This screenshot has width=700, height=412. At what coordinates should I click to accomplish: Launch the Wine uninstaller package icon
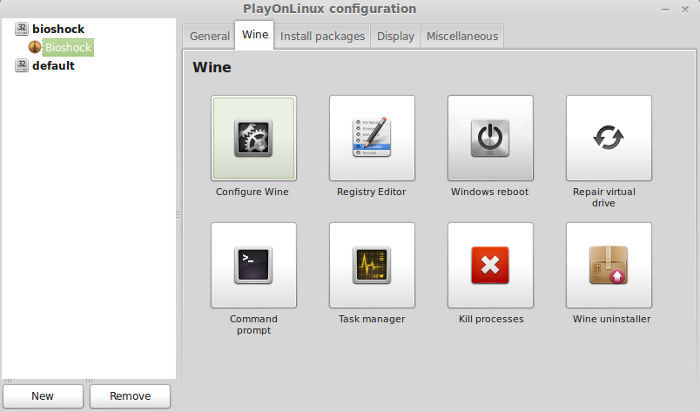tap(608, 265)
